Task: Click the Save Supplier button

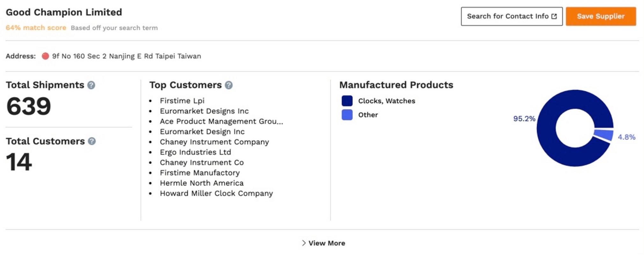Action: (x=600, y=16)
